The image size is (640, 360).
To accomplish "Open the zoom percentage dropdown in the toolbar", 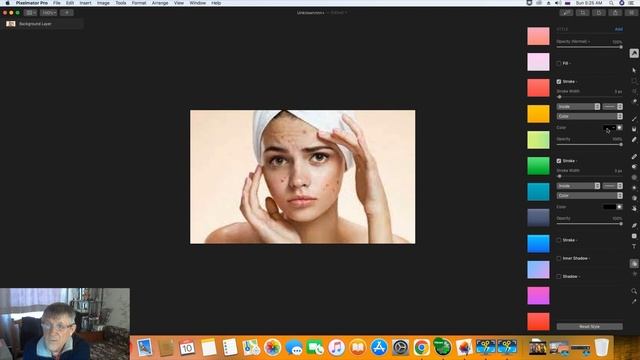I will coord(48,13).
